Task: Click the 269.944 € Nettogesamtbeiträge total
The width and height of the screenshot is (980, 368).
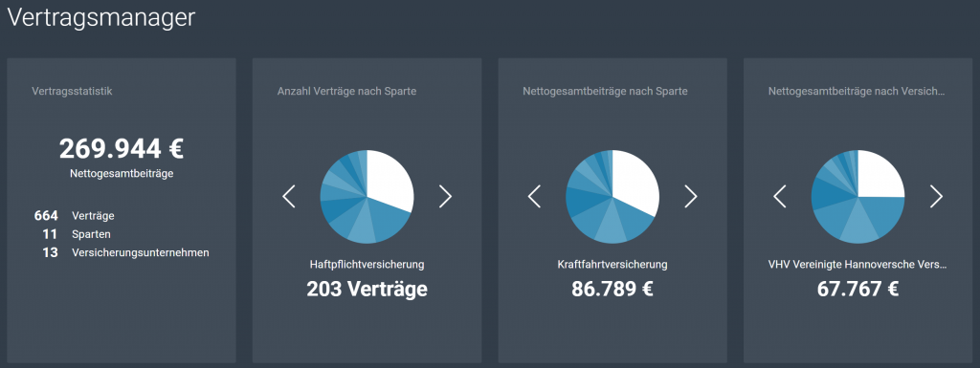Action: coord(122,148)
